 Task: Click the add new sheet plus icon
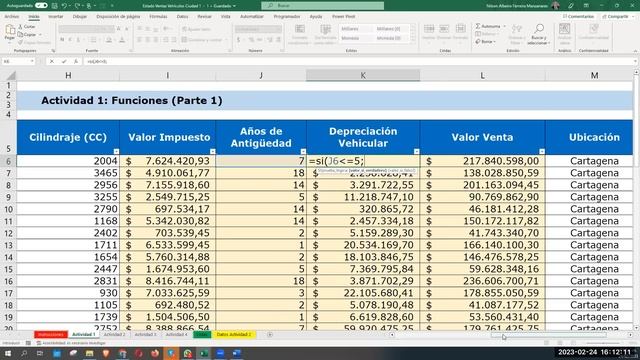point(270,335)
